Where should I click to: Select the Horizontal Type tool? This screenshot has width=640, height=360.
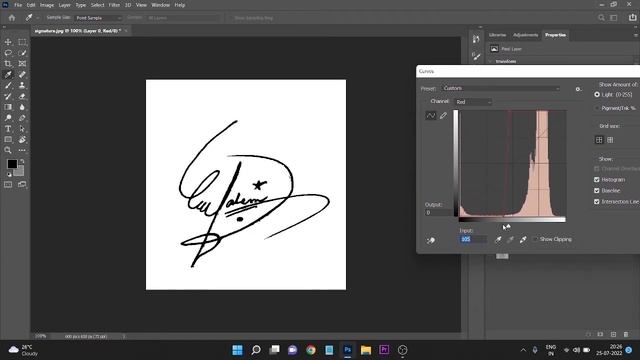tap(8, 129)
